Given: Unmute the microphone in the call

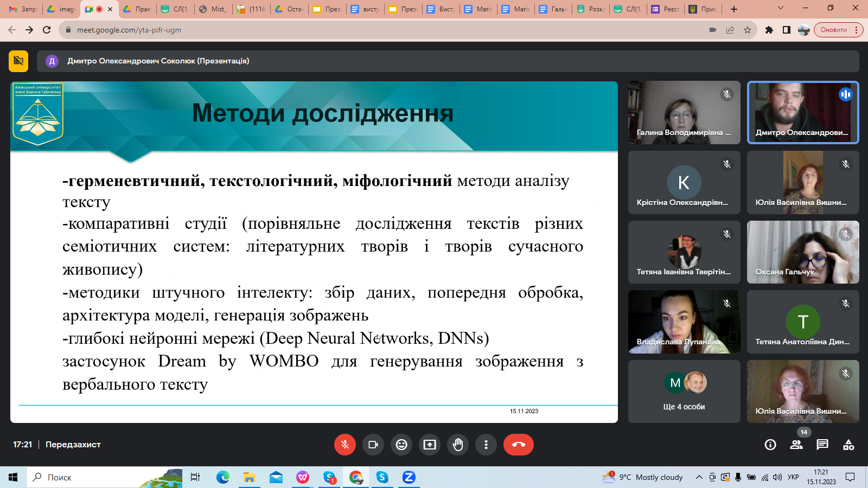Looking at the screenshot, I should point(345,445).
